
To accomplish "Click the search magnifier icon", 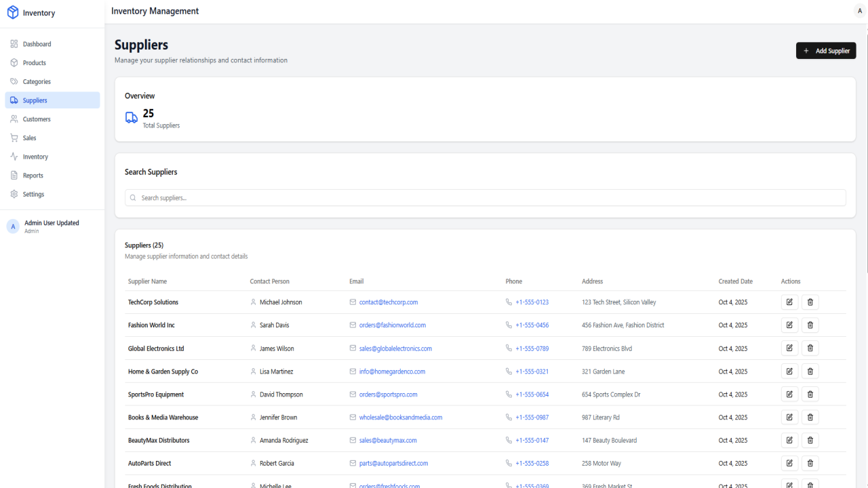I will point(133,198).
